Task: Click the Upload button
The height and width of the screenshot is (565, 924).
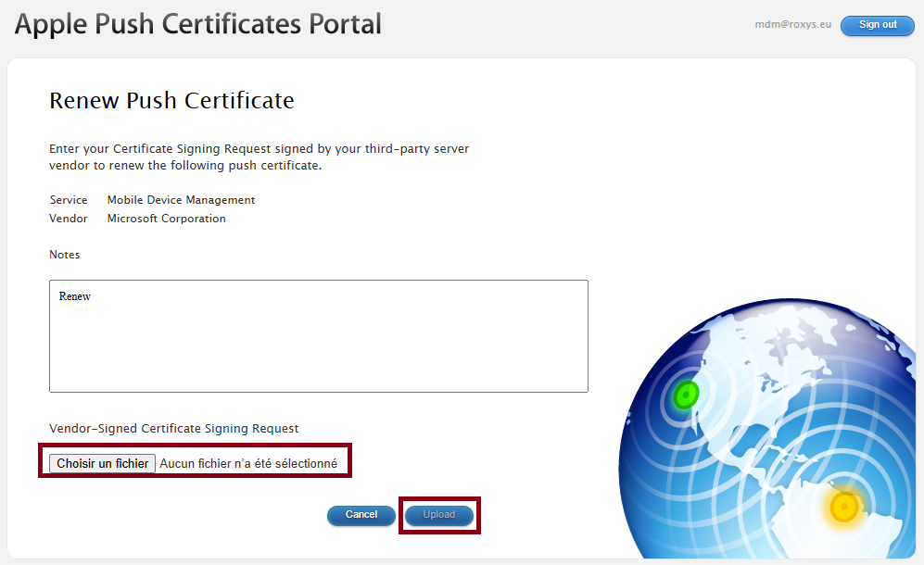Action: 439,515
